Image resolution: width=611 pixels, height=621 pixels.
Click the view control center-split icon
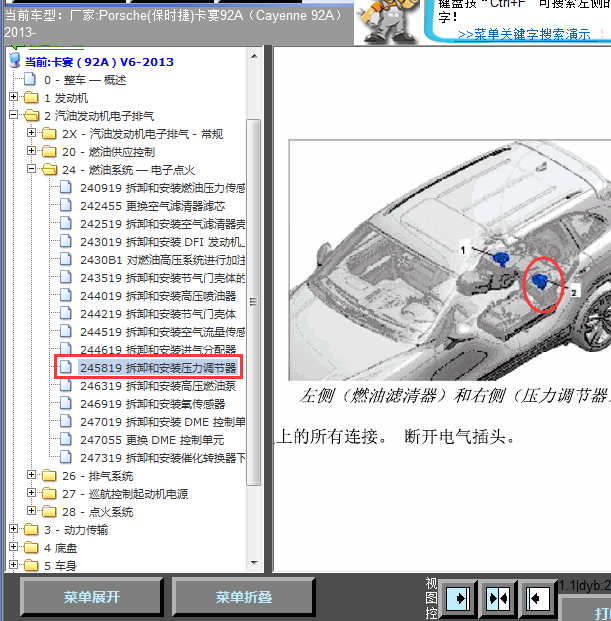coord(498,598)
